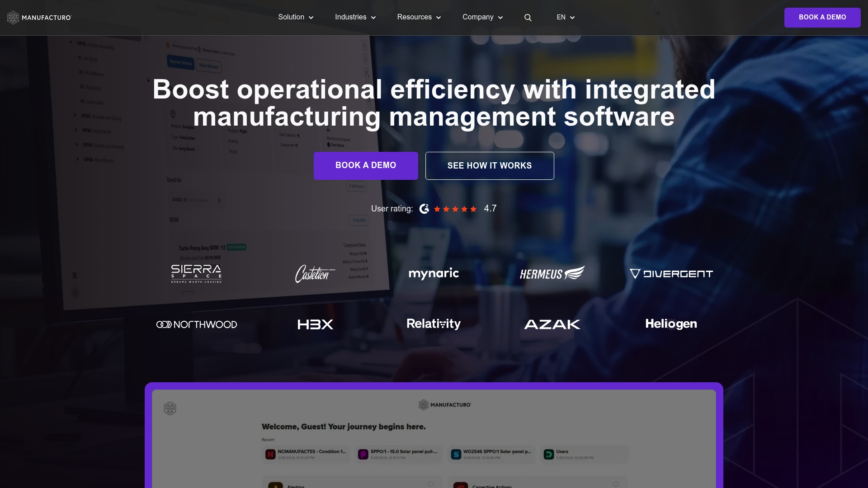
Task: Open the WO2546 SPPO/1 Solar panel card
Action: coord(491,455)
